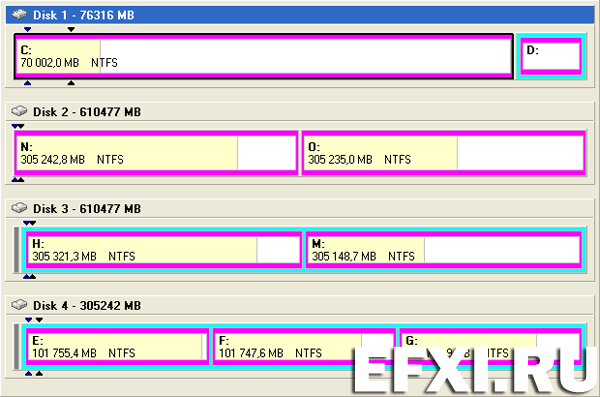Screen dimensions: 600x397
Task: Select partition E: 101 755,4 MB
Action: (x=117, y=347)
